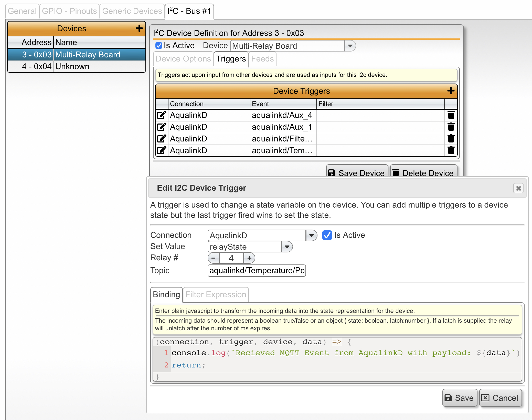This screenshot has height=420, width=532.
Task: Click the Topic input field
Action: [257, 270]
